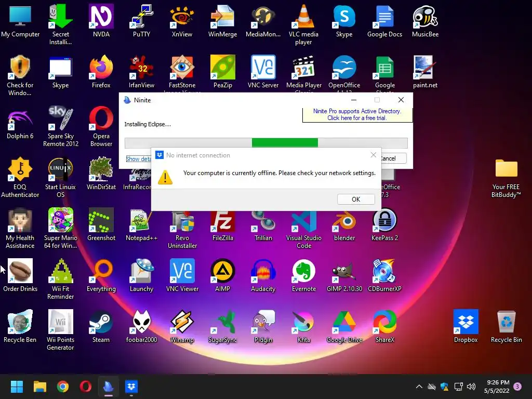Viewport: 532px width, 399px height.
Task: Select the EOQ Authenticator icon
Action: coord(20,178)
